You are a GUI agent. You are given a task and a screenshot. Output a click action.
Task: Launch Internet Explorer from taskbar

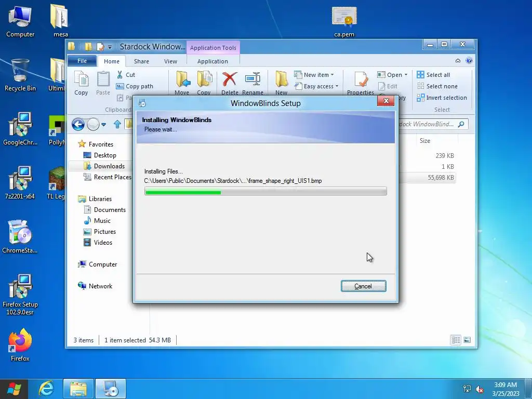coord(46,389)
